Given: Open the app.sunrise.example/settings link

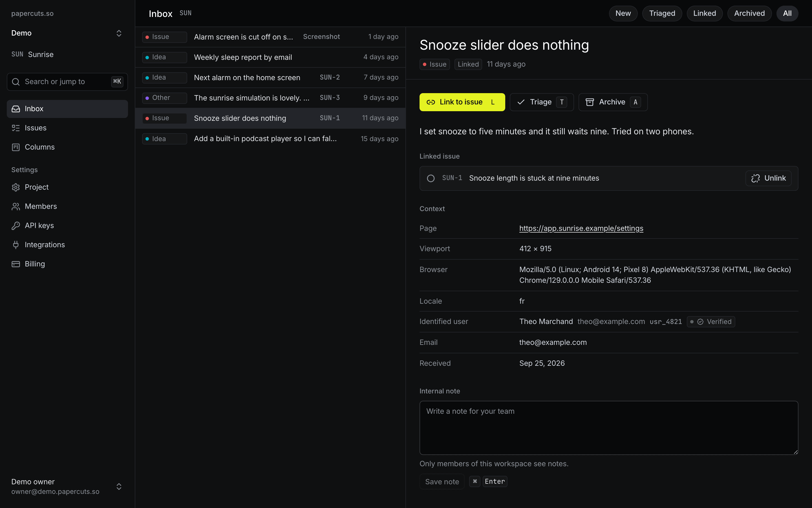Looking at the screenshot, I should 581,229.
